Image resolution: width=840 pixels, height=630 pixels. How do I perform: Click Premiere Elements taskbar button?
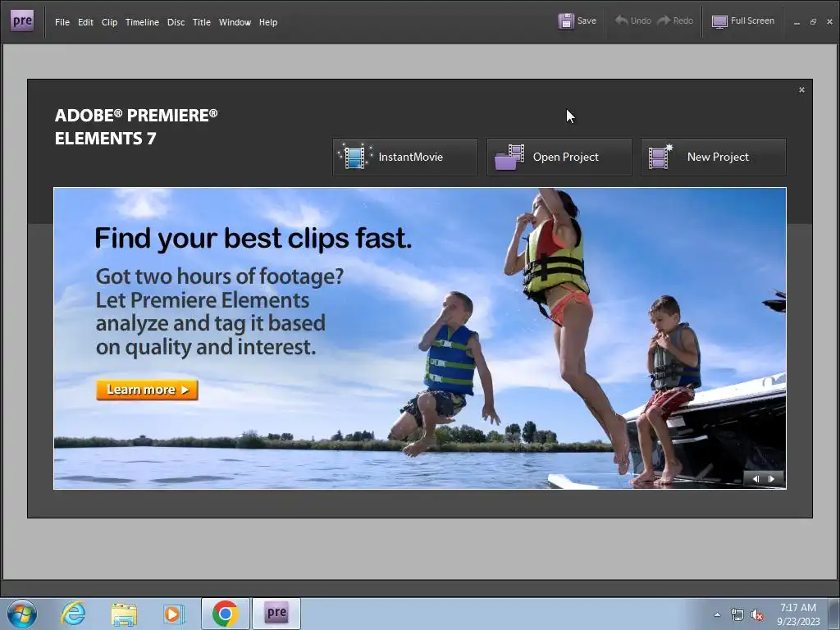pos(276,614)
